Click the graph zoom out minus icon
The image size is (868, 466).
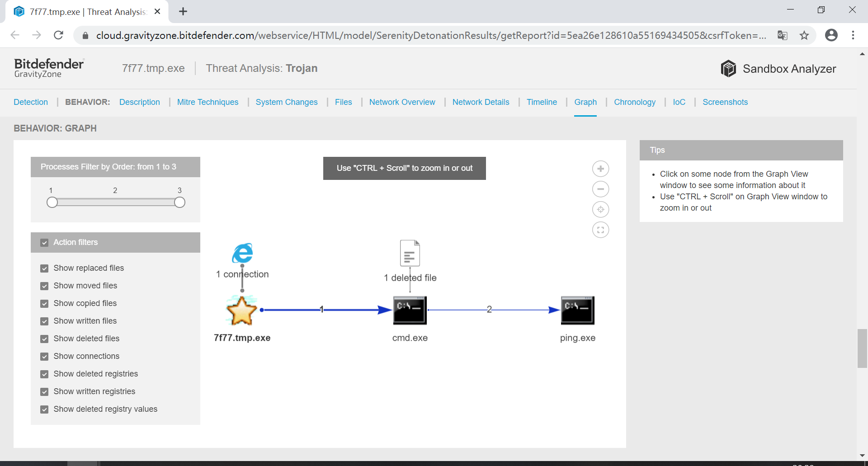coord(600,189)
